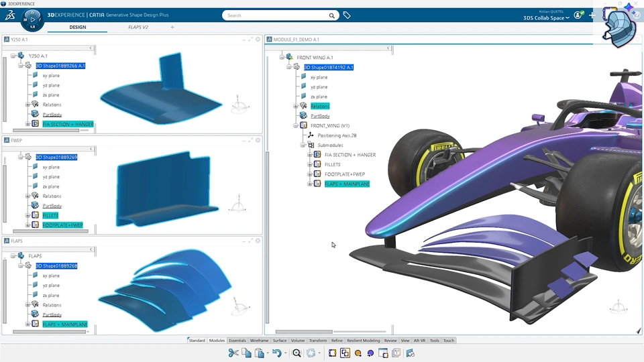644x362 pixels.
Task: Open dropdown next to the Update icon
Action: click(319, 353)
